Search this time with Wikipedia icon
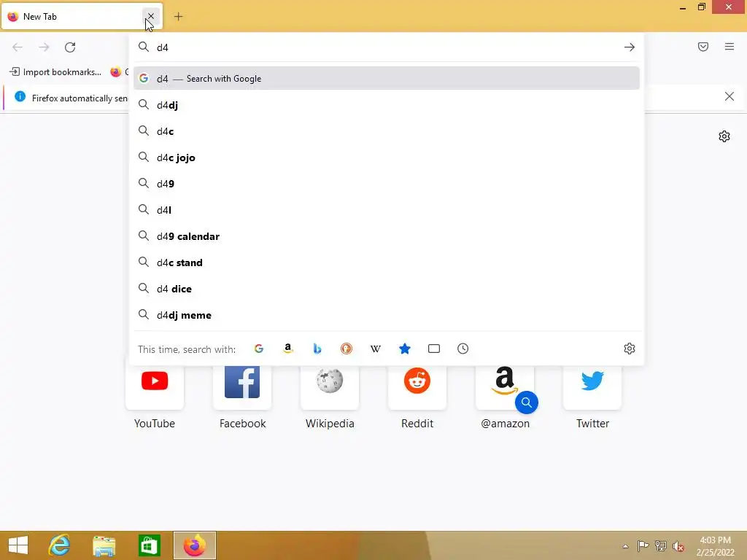This screenshot has width=747, height=560. [x=376, y=349]
